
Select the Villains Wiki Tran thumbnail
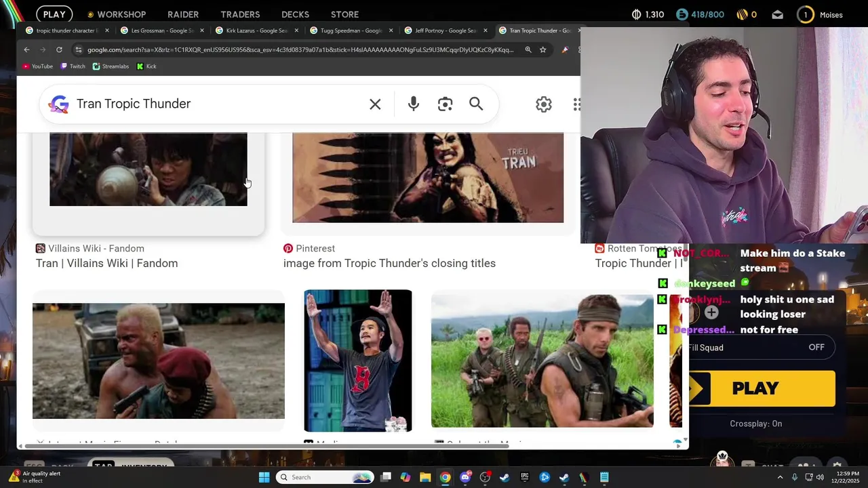click(x=149, y=169)
